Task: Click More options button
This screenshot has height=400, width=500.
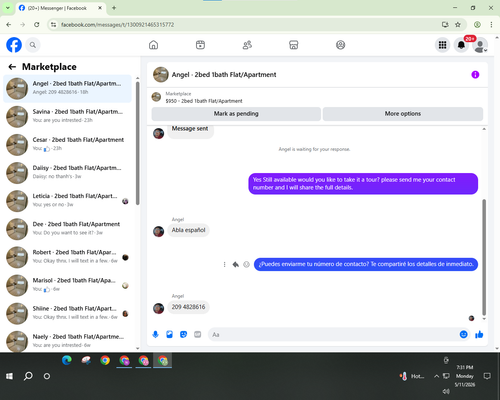Action: pyautogui.click(x=403, y=114)
